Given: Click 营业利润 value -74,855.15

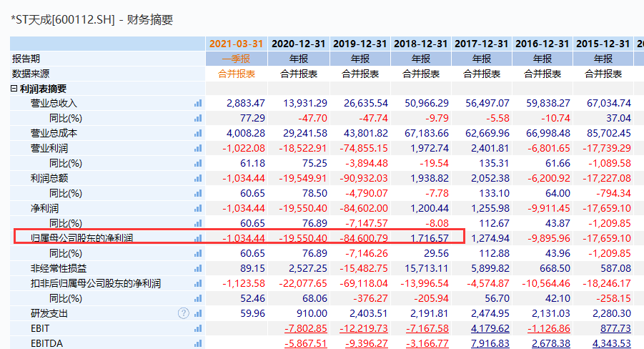Looking at the screenshot, I should pyautogui.click(x=364, y=149).
